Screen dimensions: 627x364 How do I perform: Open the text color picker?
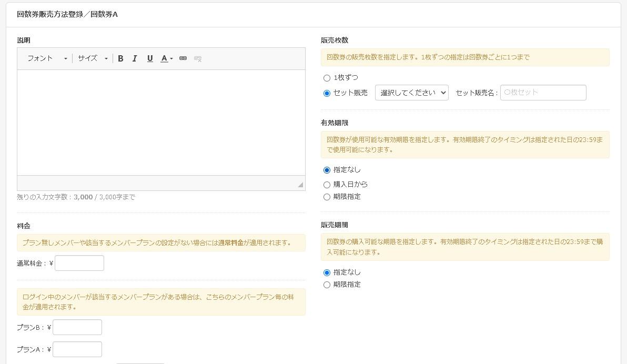pos(167,58)
